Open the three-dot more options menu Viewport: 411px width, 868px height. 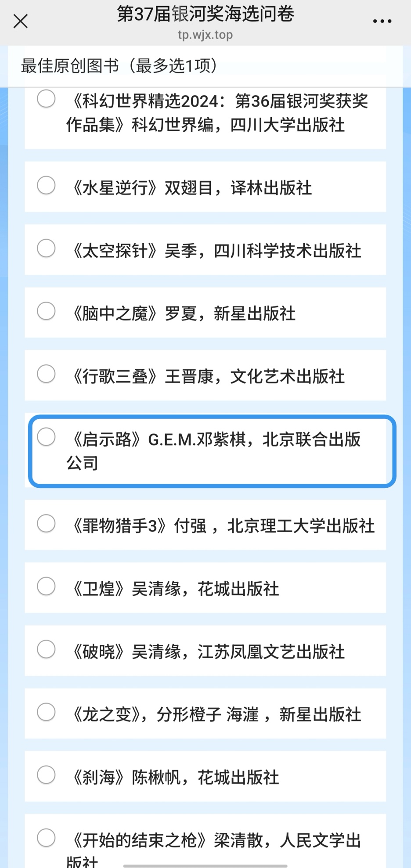click(x=382, y=21)
